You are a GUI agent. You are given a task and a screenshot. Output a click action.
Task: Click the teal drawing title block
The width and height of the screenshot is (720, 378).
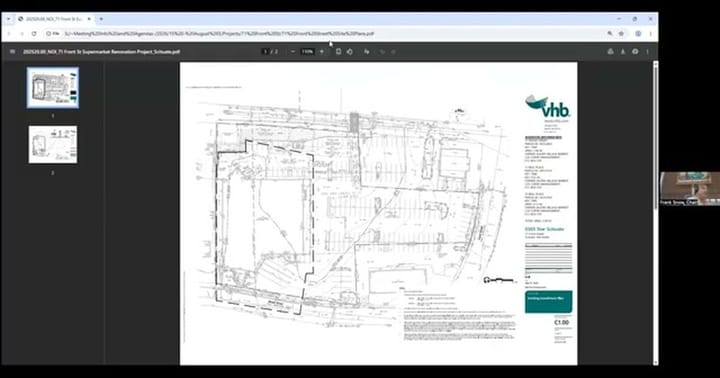click(x=548, y=302)
